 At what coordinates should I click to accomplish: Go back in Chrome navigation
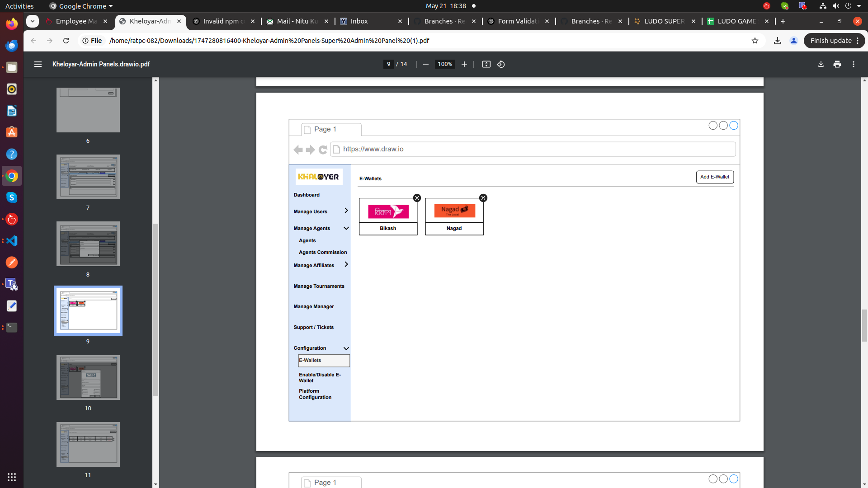33,41
